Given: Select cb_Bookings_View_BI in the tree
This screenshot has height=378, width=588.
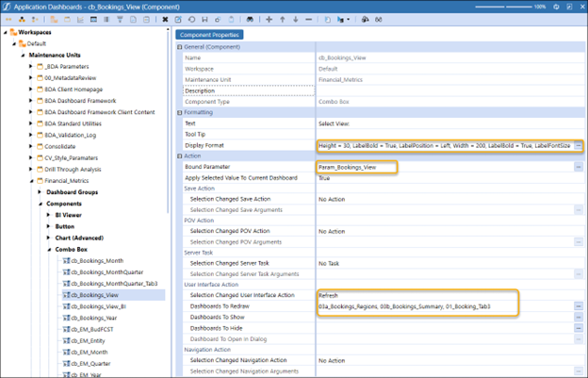Looking at the screenshot, I should [x=99, y=306].
